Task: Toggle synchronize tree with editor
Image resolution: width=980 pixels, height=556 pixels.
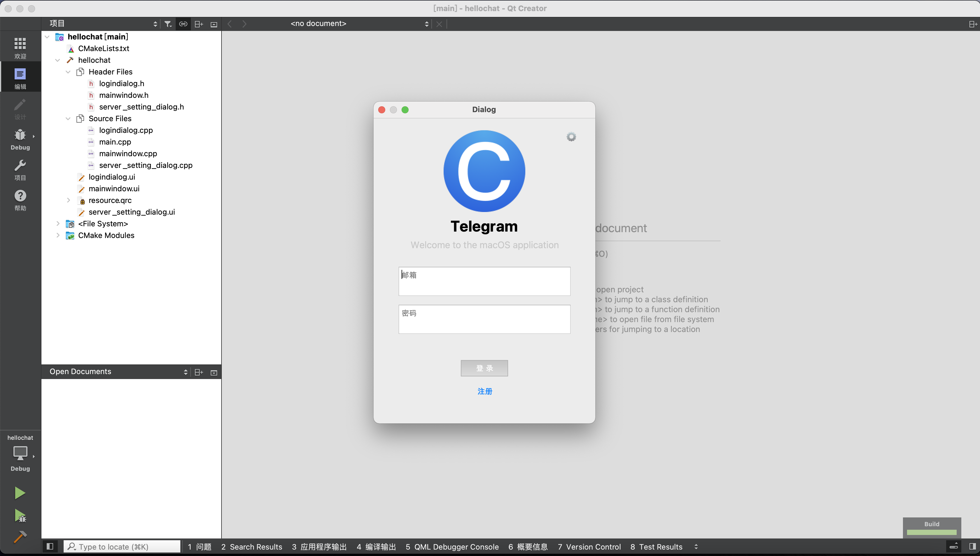Action: coord(183,24)
